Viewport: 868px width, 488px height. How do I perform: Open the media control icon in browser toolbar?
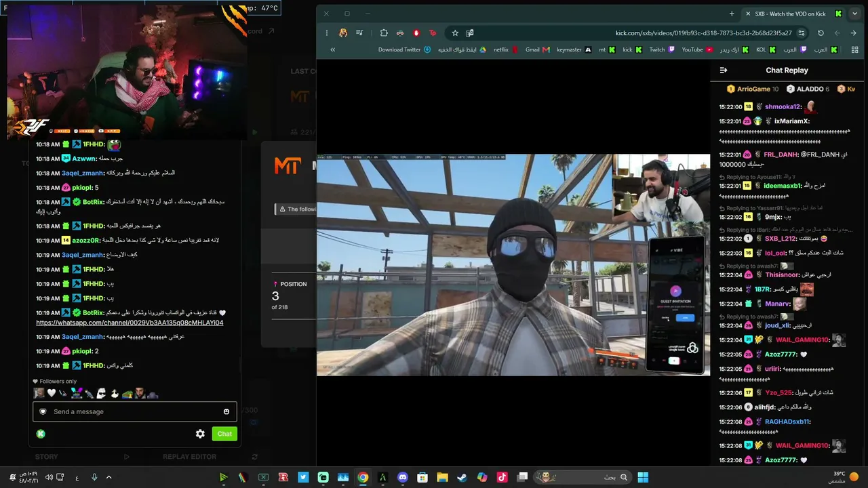click(x=359, y=33)
